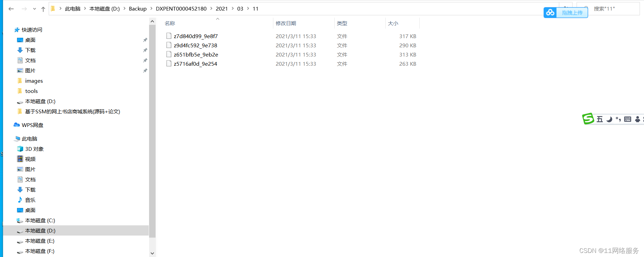
Task: Open 下载 under 快速访问
Action: click(x=30, y=50)
